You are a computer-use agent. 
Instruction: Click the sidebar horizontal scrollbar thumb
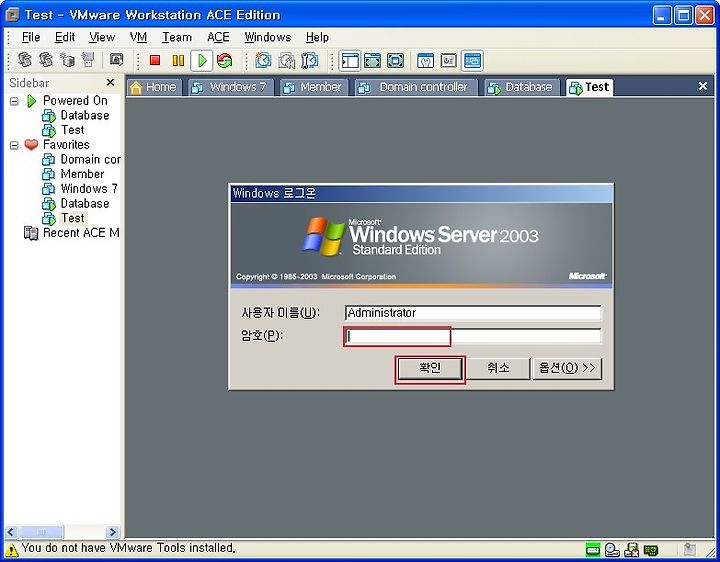click(41, 532)
